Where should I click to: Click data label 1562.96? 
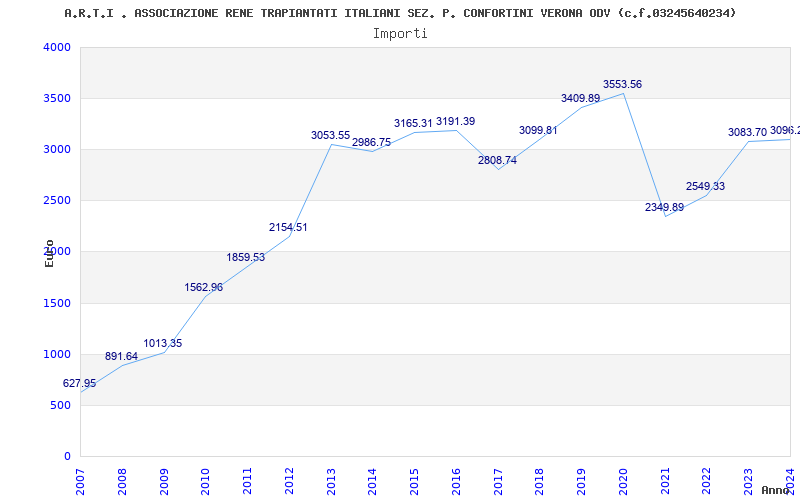(204, 287)
